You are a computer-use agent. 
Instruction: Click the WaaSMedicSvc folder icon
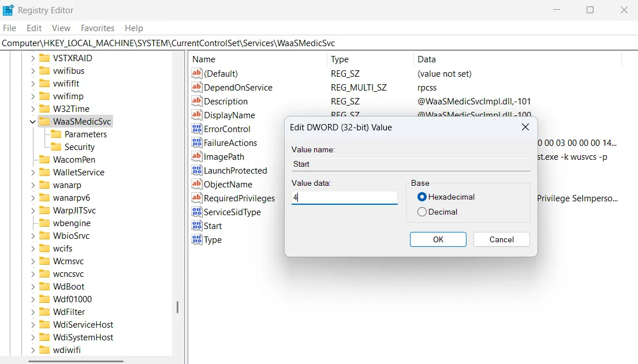pyautogui.click(x=44, y=121)
